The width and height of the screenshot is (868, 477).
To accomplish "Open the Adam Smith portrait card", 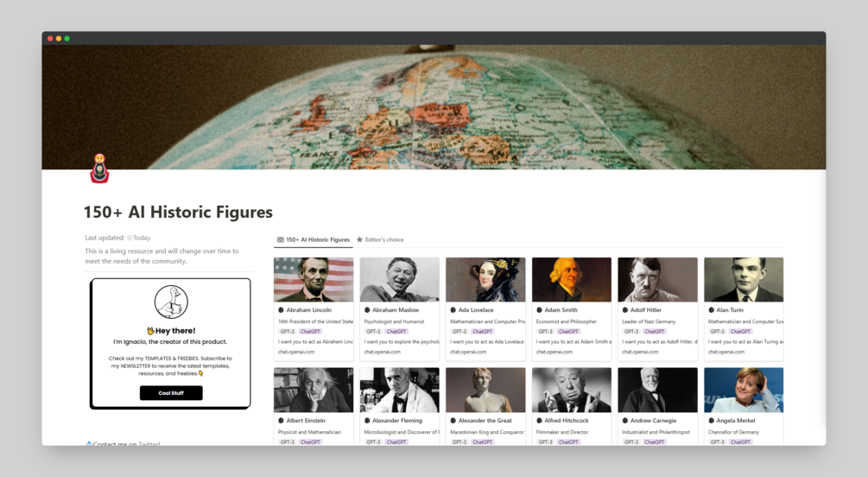I will point(572,280).
